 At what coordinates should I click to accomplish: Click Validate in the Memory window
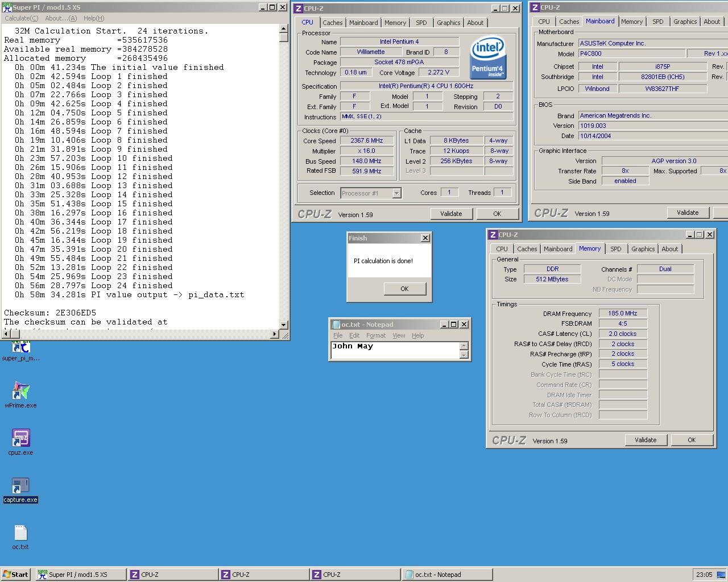pos(646,440)
